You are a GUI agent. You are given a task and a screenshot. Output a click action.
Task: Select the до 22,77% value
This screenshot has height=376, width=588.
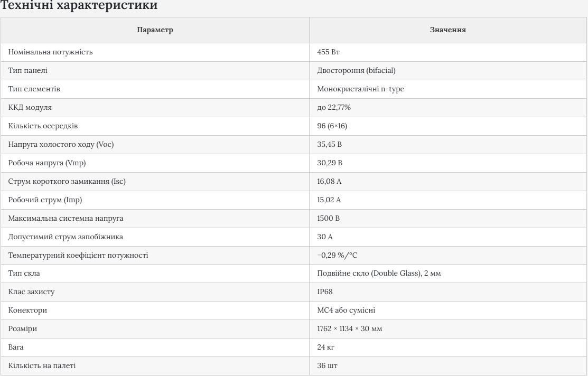[x=334, y=107]
